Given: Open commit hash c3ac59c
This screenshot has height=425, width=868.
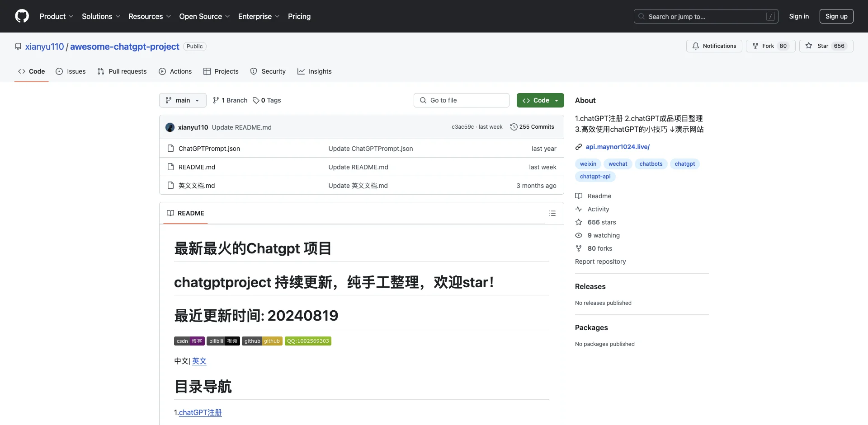Looking at the screenshot, I should (463, 127).
